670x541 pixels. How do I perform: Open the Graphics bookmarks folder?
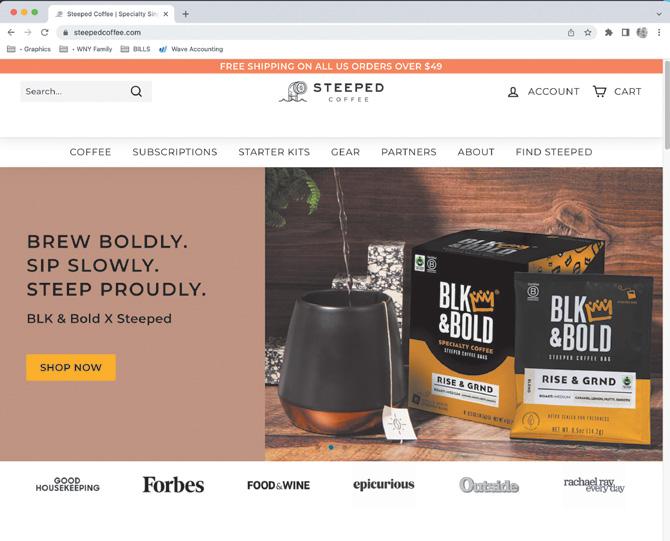click(x=29, y=49)
